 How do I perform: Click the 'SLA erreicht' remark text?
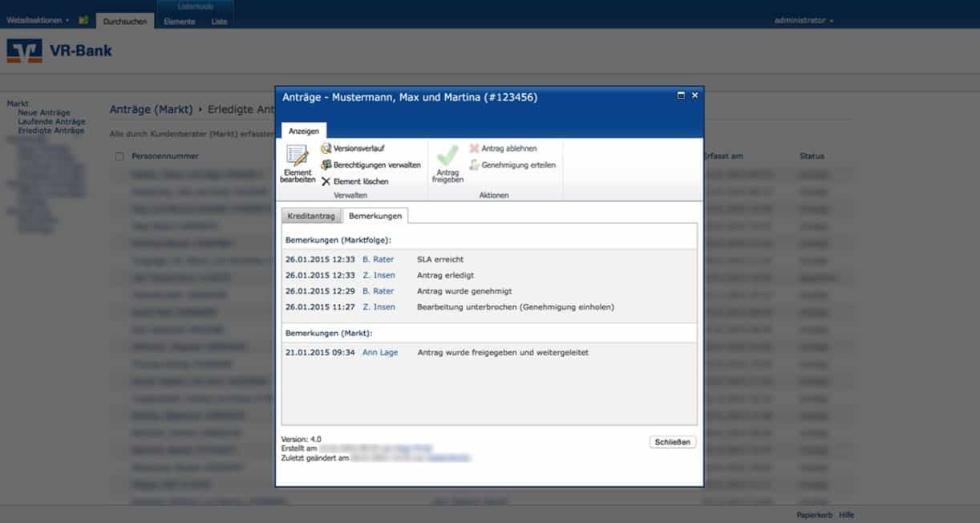pos(440,260)
